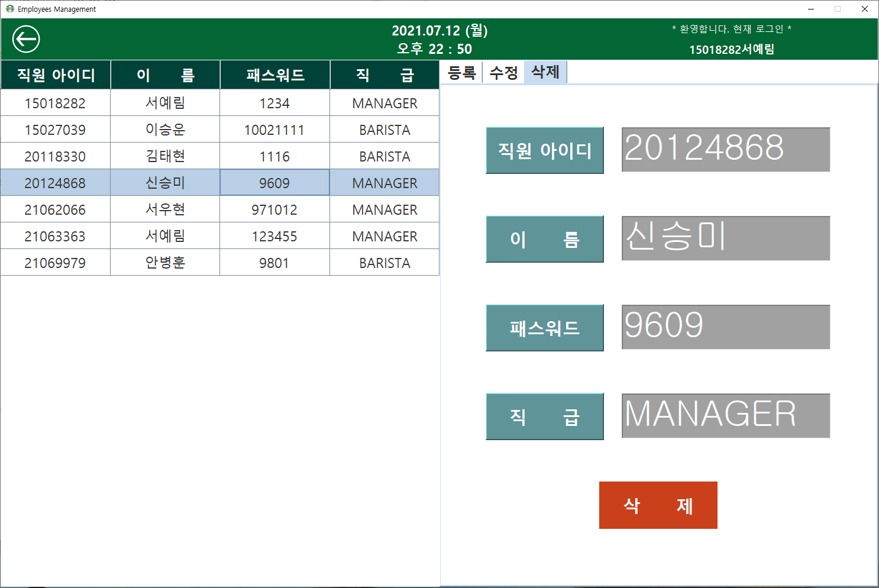Click BARISTA cell in row 15027039
Viewport: 879px width, 588px height.
(x=385, y=130)
